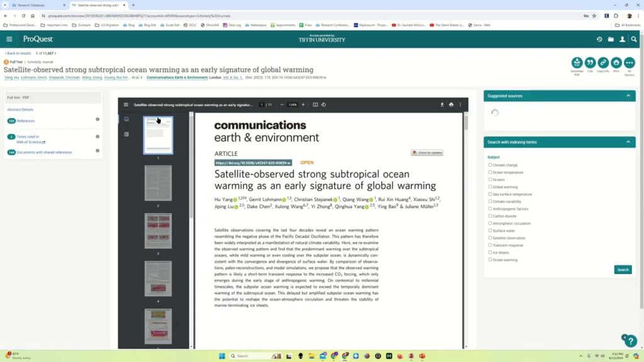The height and width of the screenshot is (362, 644).
Task: Open the ProQuest hamburger menu
Action: tap(9, 39)
